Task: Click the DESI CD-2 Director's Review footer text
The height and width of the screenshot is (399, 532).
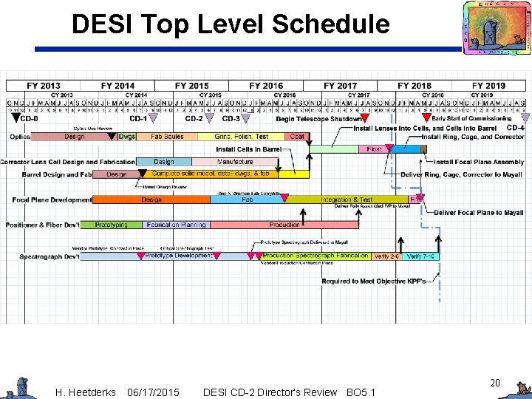Action: coord(270,392)
